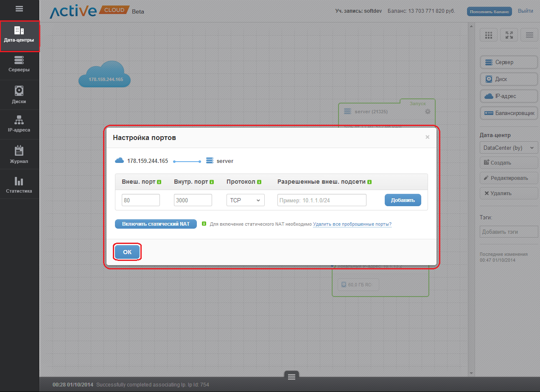Image resolution: width=540 pixels, height=392 pixels.
Task: Click the Включить статический NAT button
Action: [156, 224]
